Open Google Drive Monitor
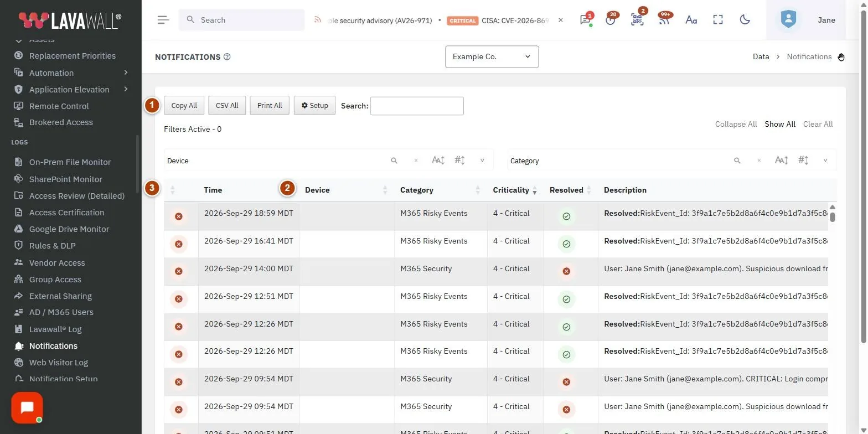868x434 pixels. (x=69, y=229)
